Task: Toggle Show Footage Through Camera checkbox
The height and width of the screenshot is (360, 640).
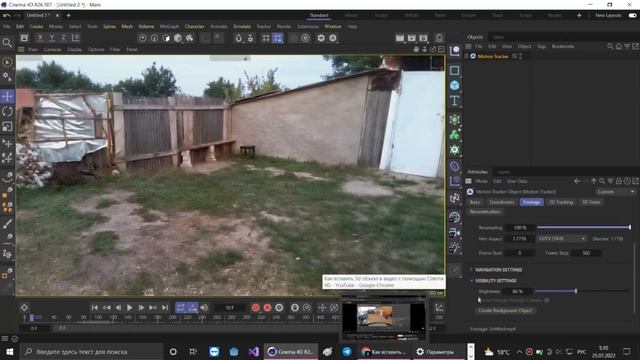Action: [547, 300]
